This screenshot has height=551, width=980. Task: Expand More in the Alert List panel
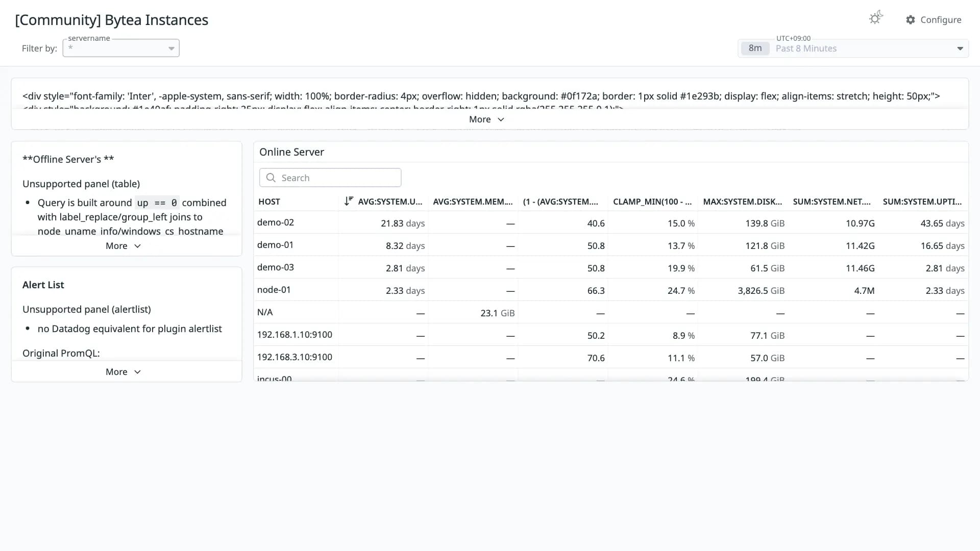click(x=123, y=372)
